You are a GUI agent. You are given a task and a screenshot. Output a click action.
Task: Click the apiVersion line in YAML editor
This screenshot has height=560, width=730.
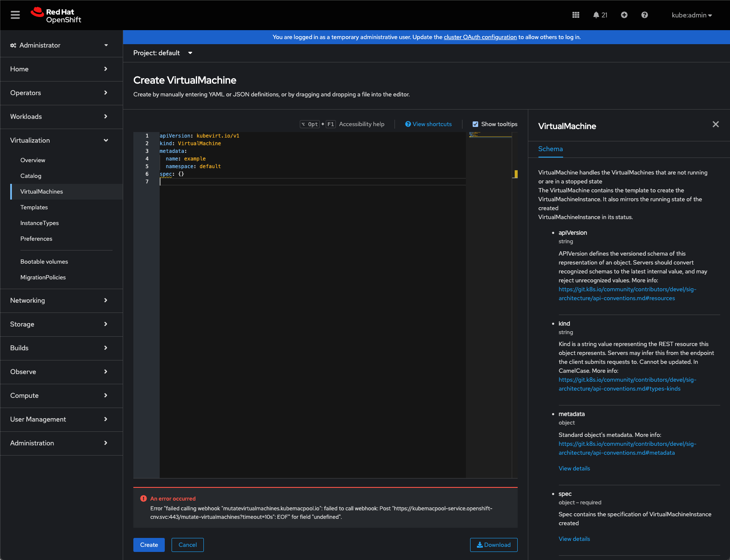(x=200, y=136)
